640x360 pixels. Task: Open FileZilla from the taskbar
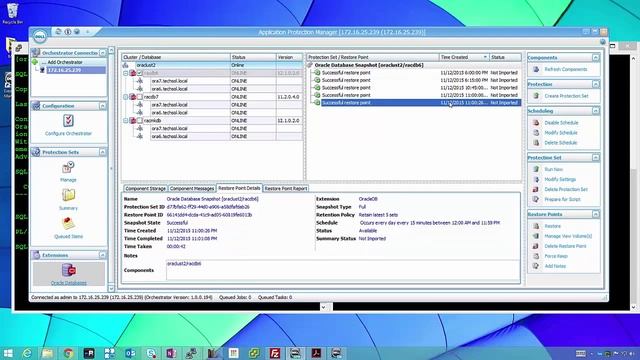(275, 353)
